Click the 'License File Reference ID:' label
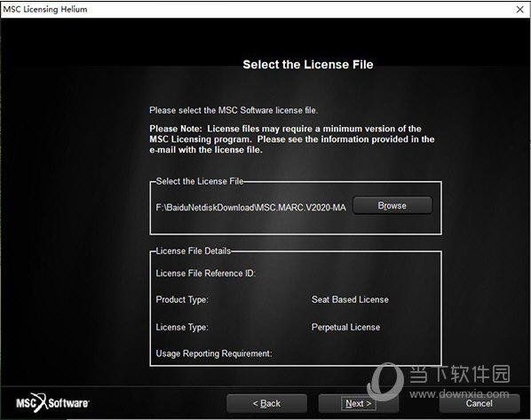 click(x=205, y=273)
